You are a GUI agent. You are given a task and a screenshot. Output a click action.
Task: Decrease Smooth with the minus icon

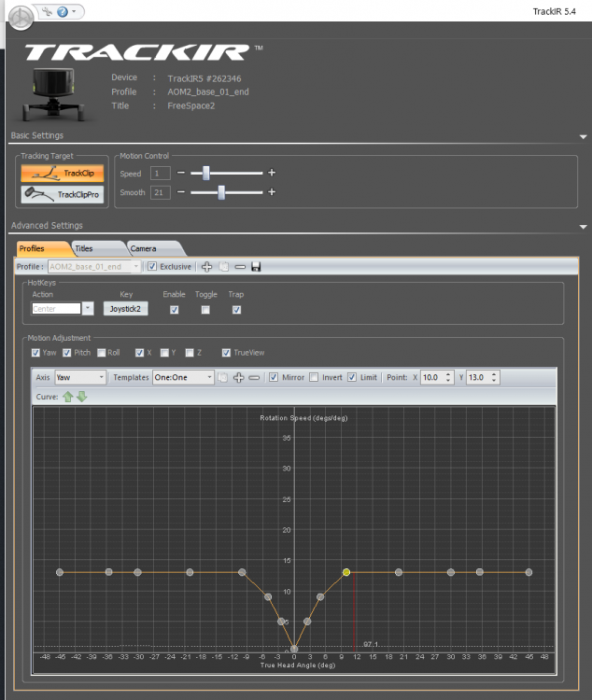(180, 192)
